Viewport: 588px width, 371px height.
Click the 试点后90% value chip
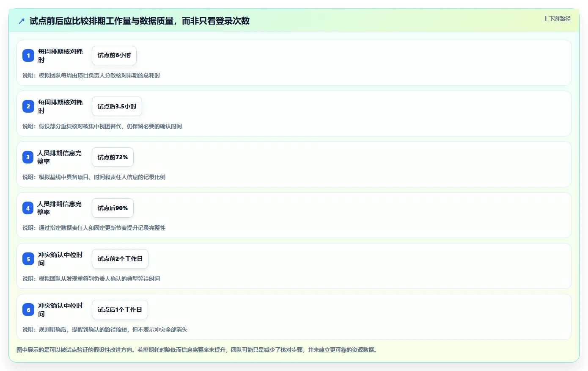coord(113,208)
